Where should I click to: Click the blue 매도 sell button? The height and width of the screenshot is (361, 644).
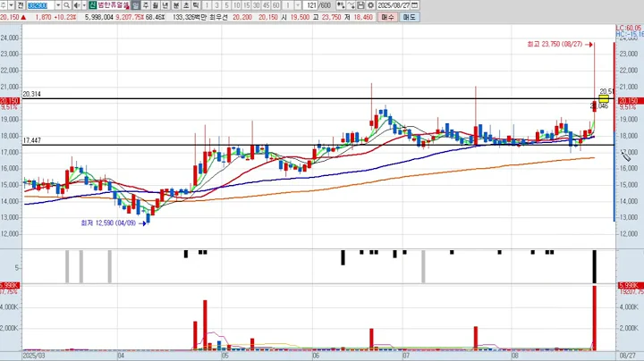(x=409, y=17)
